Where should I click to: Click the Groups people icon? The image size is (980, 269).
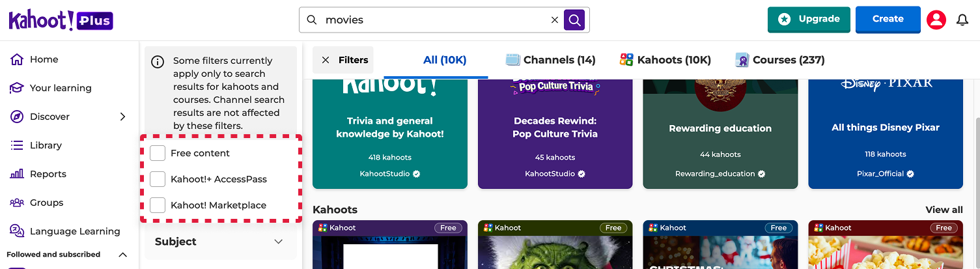[x=17, y=203]
